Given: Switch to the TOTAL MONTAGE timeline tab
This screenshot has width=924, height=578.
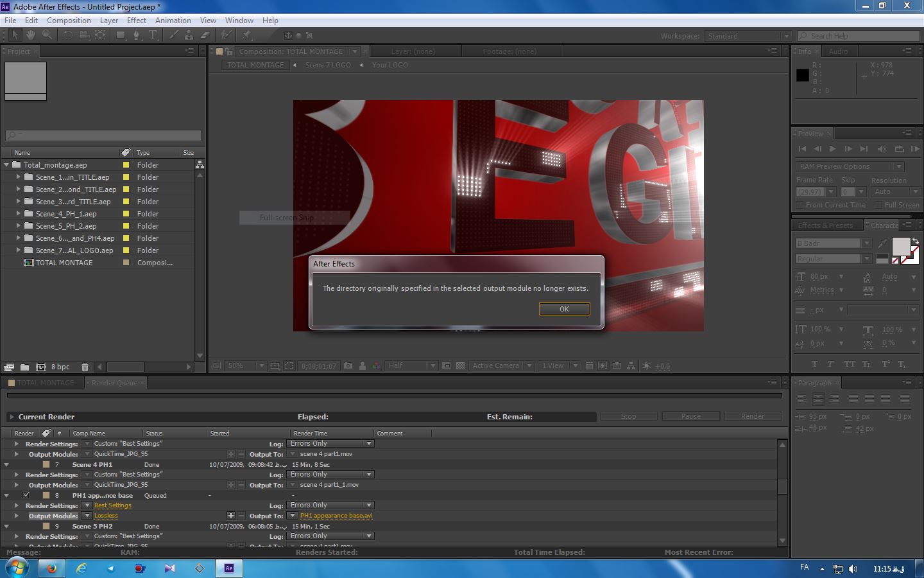Looking at the screenshot, I should pyautogui.click(x=46, y=383).
